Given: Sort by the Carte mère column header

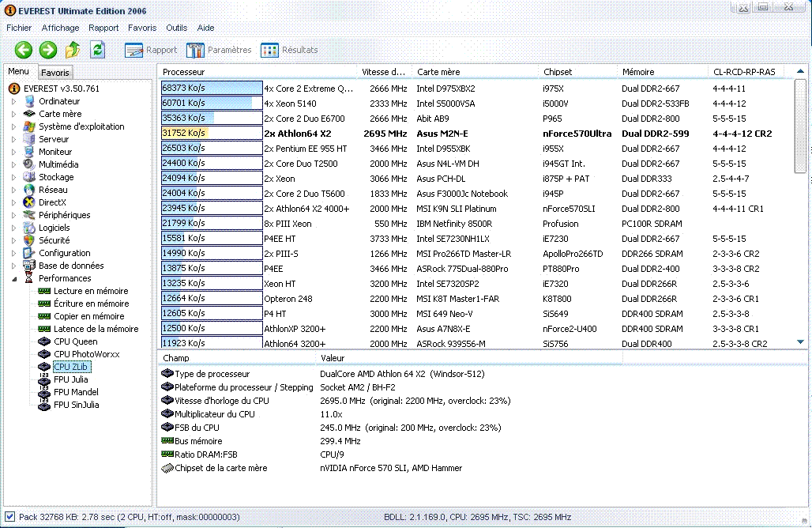Looking at the screenshot, I should [475, 72].
